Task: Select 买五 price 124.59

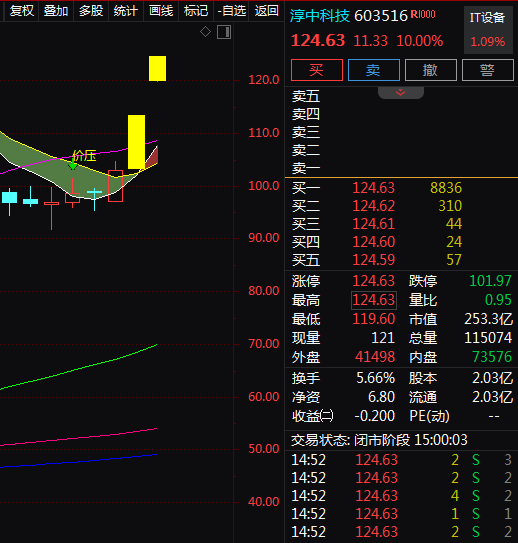Action: [374, 260]
